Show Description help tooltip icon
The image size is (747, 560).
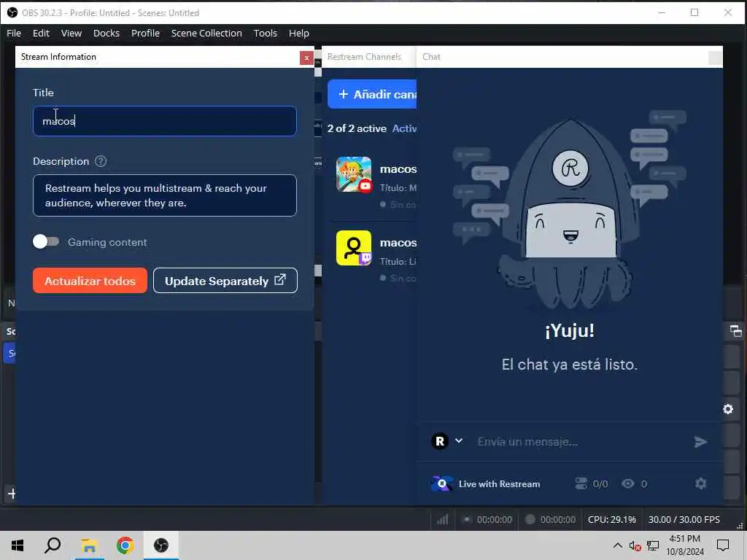point(101,161)
